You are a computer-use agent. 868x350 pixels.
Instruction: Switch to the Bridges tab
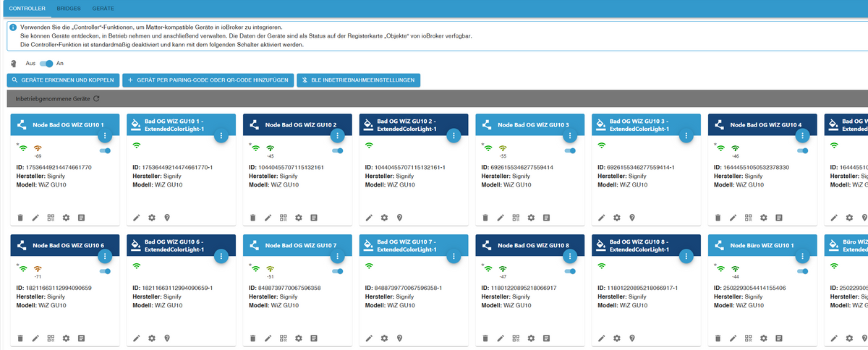[69, 8]
